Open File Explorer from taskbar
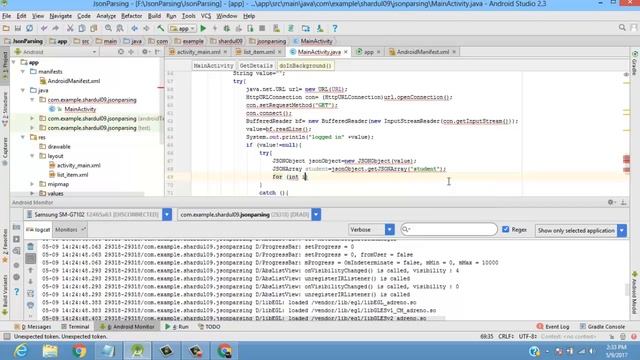Image resolution: width=640 pixels, height=360 pixels. 50,351
